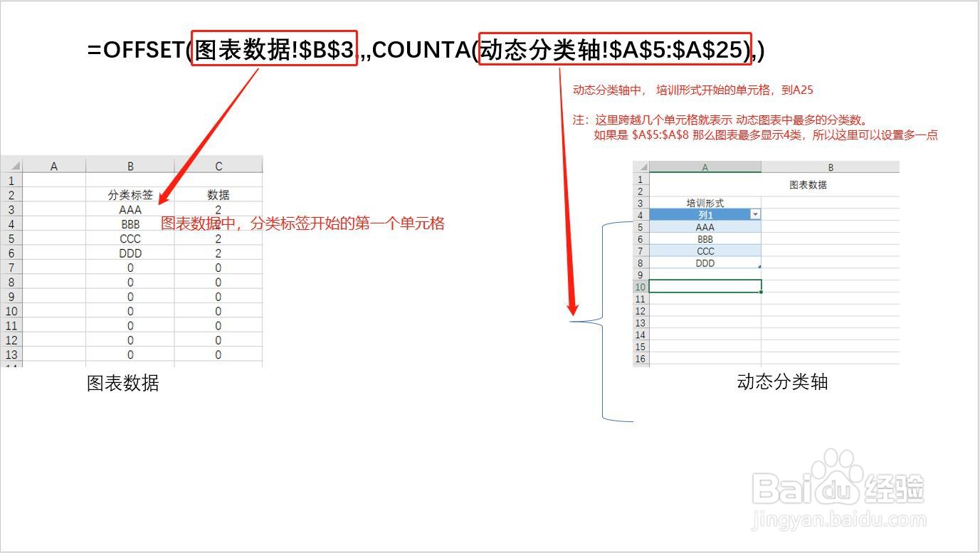Click the select-all triangle on 图表数据 sheet

[15, 164]
